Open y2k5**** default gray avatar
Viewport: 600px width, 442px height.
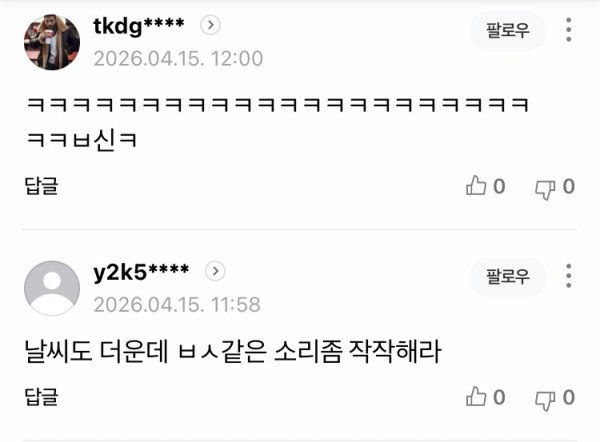click(x=52, y=288)
